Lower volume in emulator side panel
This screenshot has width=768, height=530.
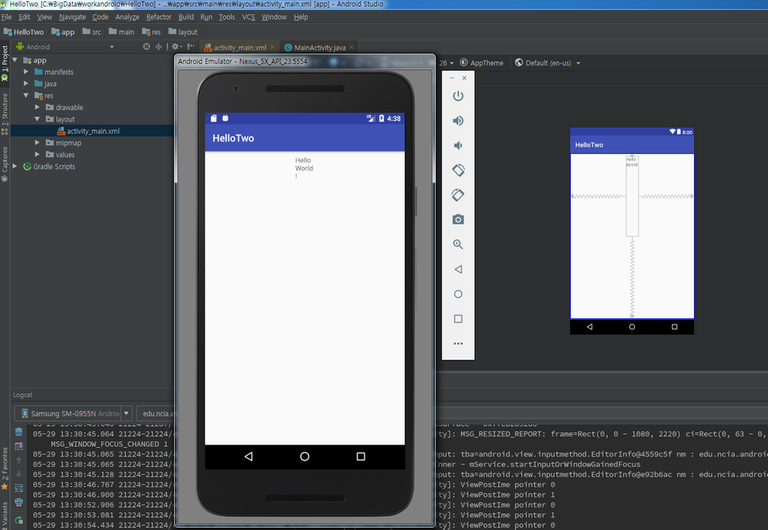458,145
